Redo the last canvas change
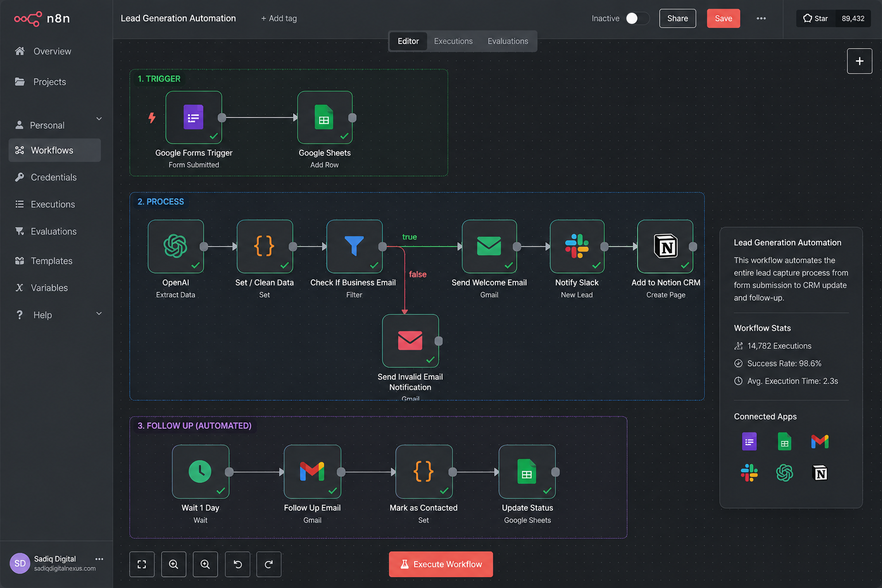The height and width of the screenshot is (588, 882). point(269,564)
